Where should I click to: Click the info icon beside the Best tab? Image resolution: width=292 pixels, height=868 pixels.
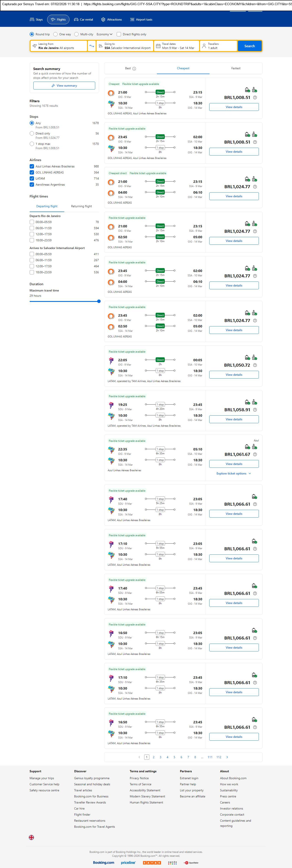pos(134,69)
